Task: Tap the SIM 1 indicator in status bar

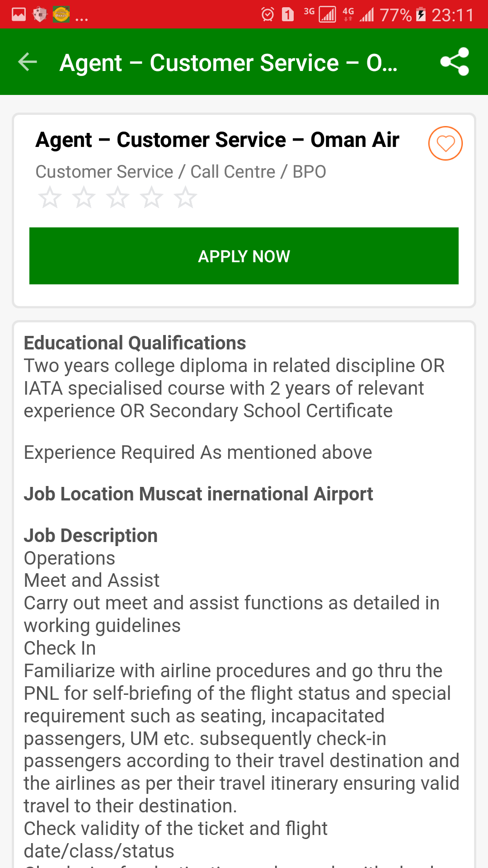Action: 288,15
